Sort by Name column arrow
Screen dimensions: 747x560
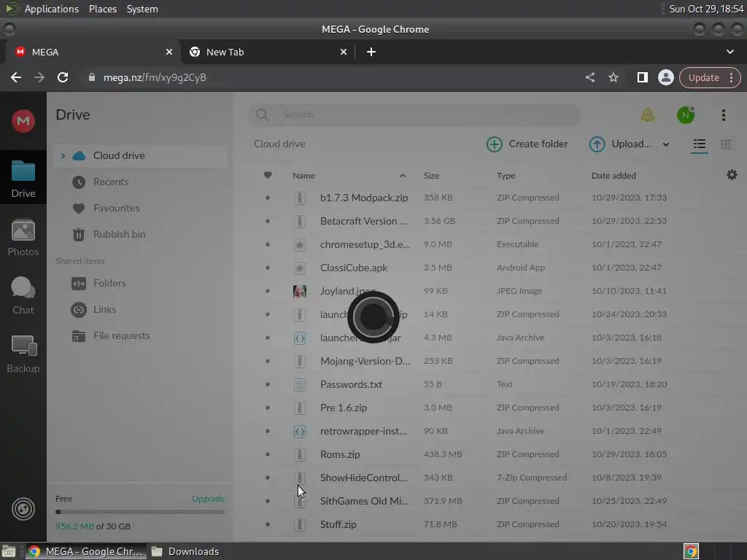pos(403,176)
